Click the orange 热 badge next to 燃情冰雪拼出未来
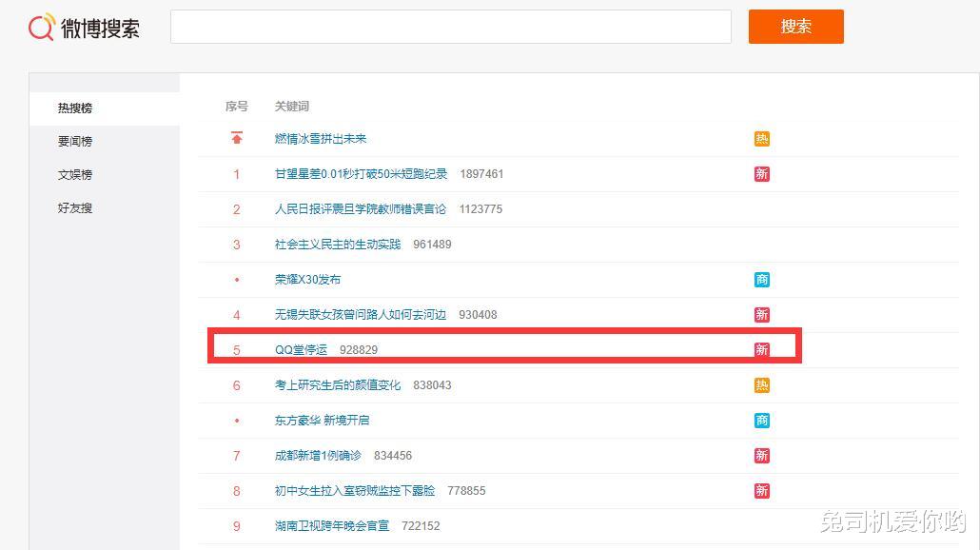 (761, 138)
